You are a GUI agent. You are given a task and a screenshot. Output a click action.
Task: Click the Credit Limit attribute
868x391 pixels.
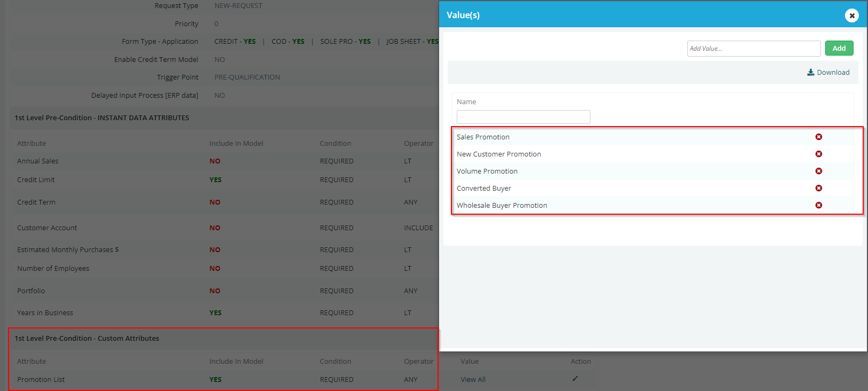click(x=36, y=179)
